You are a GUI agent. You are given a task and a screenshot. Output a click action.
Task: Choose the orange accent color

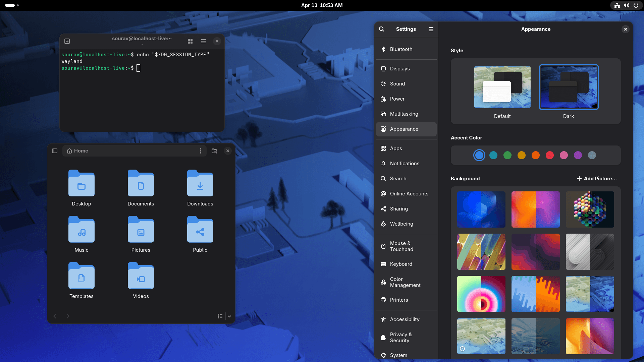click(536, 155)
